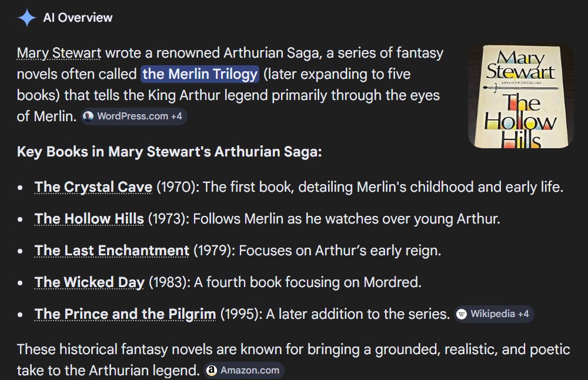Open the Amazon.com source label
Viewport: 588px width, 380px height.
[x=250, y=371]
